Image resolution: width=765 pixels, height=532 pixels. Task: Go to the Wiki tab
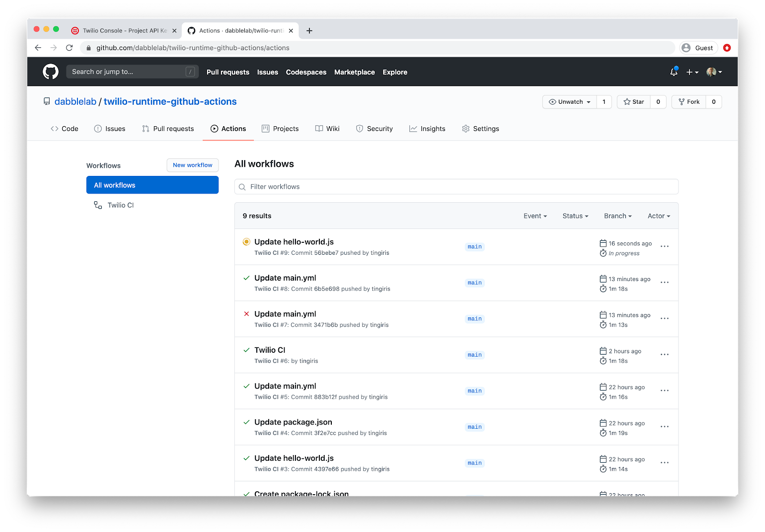[328, 129]
